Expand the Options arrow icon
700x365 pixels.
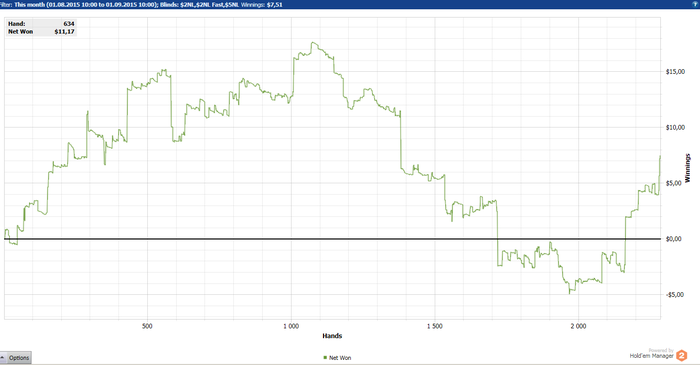3,358
